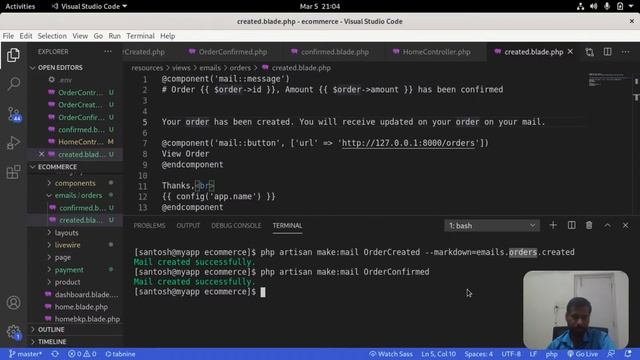Click the tabnine status bar item

tap(120, 354)
